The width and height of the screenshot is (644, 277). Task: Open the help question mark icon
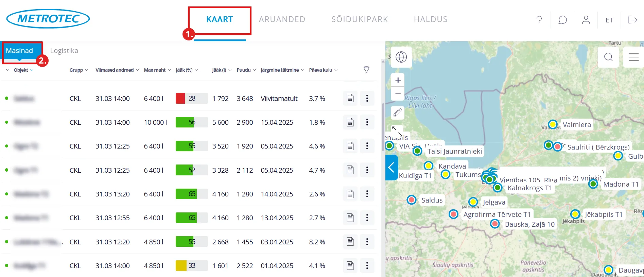(x=539, y=20)
